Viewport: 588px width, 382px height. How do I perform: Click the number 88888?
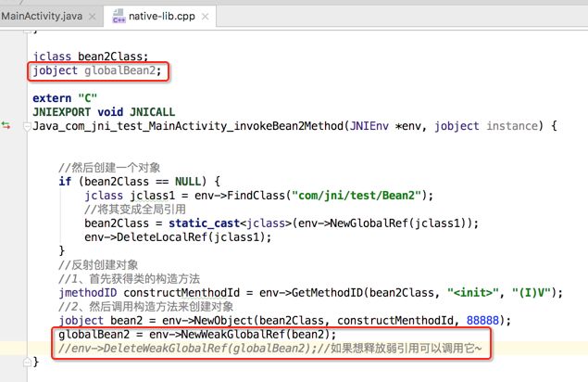482,321
